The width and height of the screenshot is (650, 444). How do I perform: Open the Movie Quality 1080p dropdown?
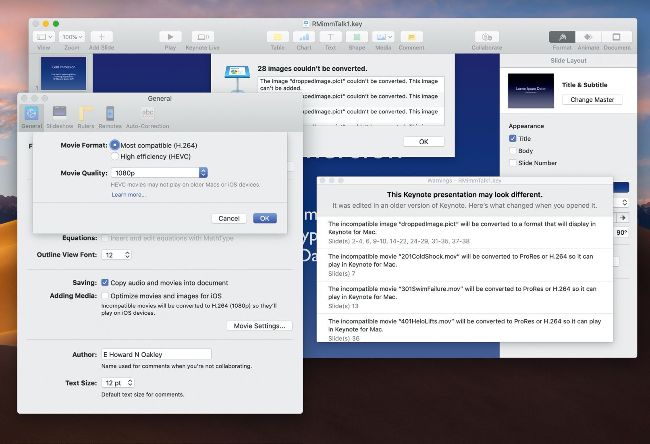[158, 173]
